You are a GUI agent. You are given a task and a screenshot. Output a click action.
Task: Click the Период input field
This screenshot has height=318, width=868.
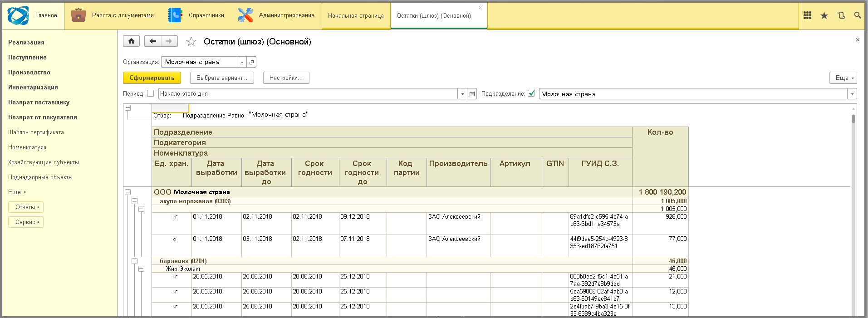click(x=308, y=94)
